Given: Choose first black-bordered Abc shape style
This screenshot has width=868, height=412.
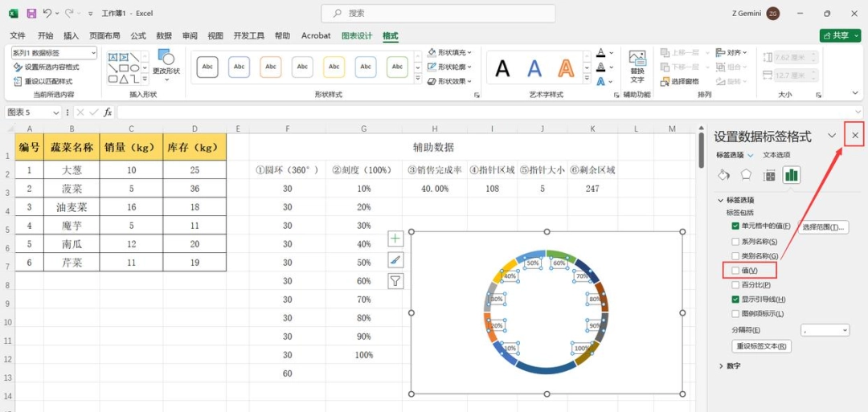Looking at the screenshot, I should tap(207, 67).
